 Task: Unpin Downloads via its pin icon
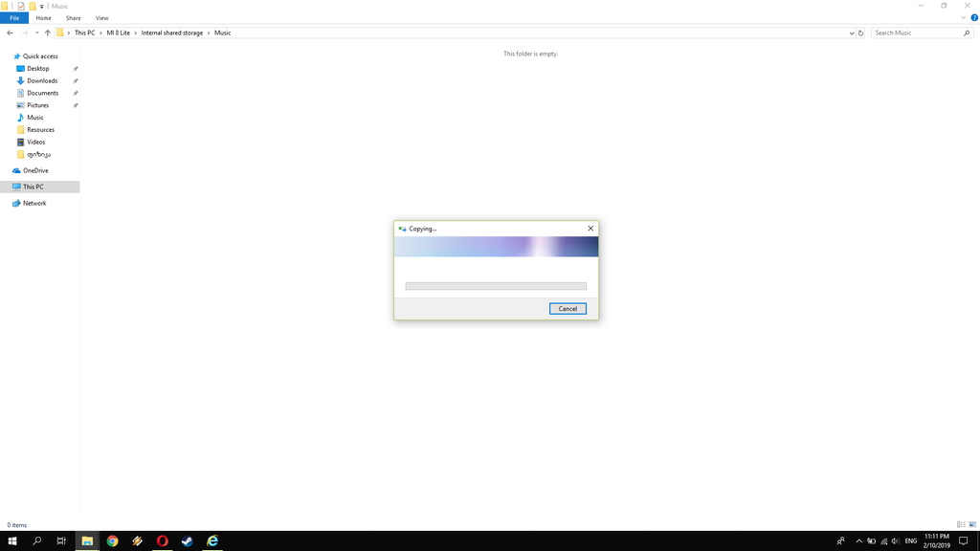tap(76, 80)
